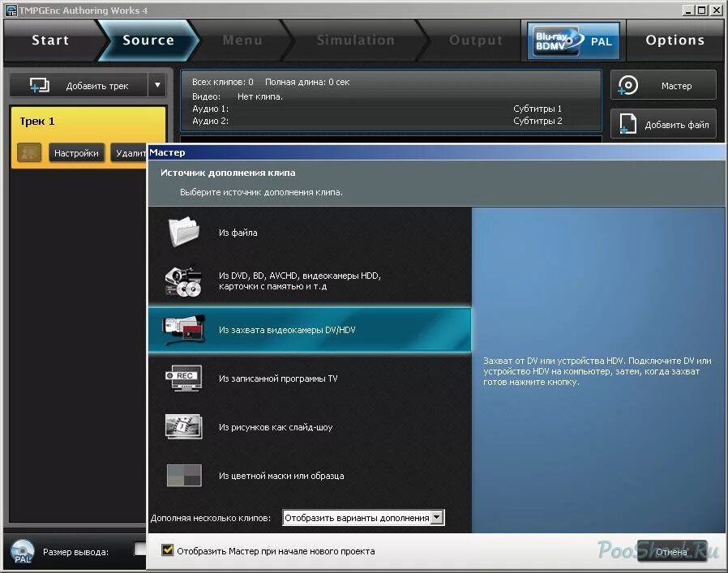Screen dimensions: 728x573
Task: Click the Добавить трек monitor icon
Action: [40, 85]
